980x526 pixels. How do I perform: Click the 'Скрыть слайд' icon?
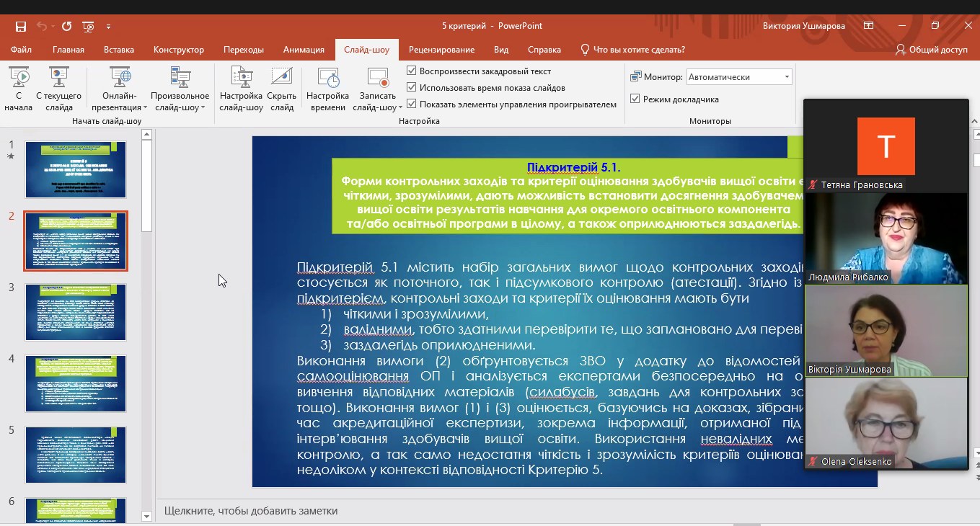point(281,76)
